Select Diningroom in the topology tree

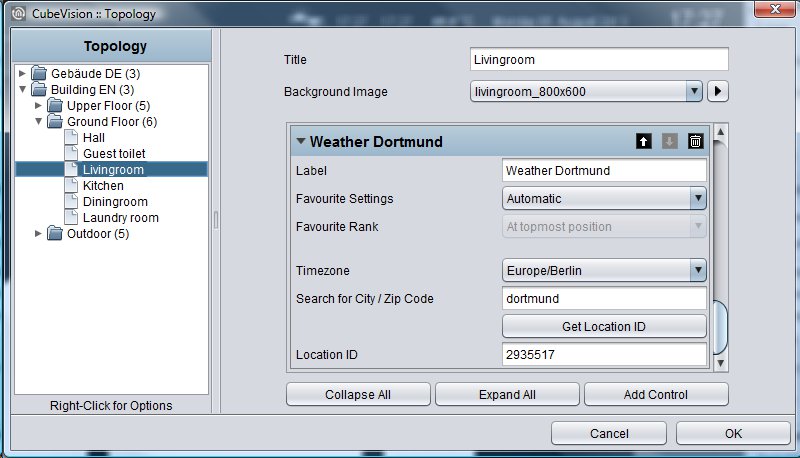(x=115, y=201)
